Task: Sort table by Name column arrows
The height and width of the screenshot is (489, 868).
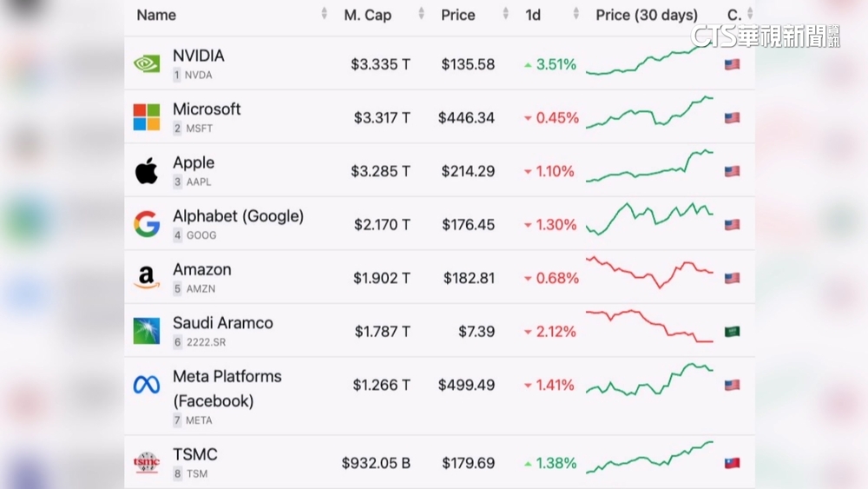Action: pyautogui.click(x=324, y=15)
